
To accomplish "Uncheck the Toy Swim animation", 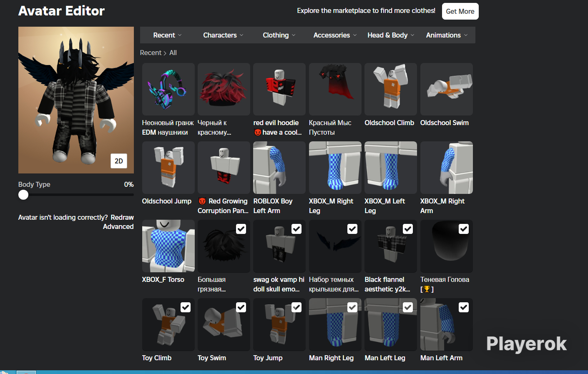I will [x=241, y=307].
